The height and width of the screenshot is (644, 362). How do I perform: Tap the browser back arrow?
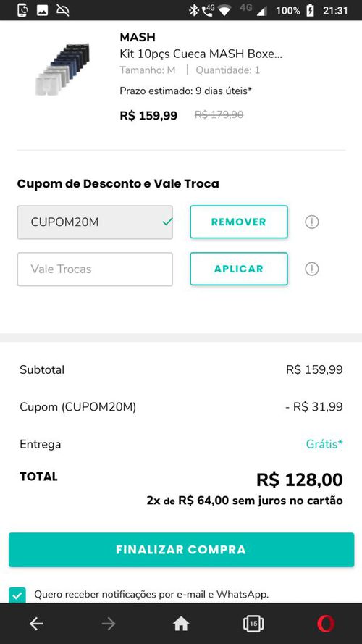click(x=36, y=624)
